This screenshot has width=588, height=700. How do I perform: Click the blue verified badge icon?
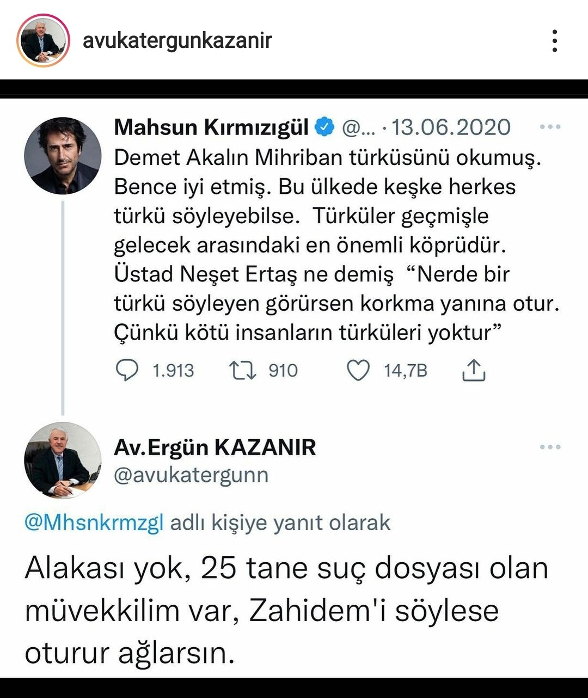coord(325,127)
